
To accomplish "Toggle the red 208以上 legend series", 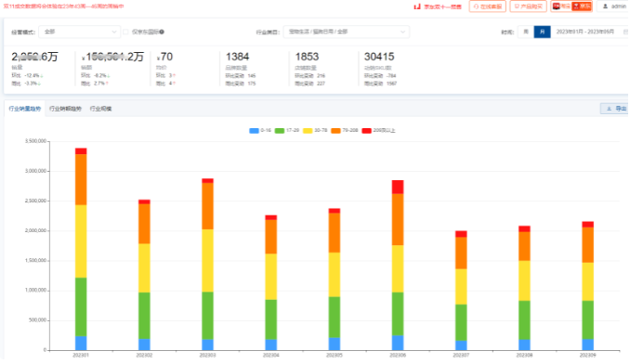I will pyautogui.click(x=378, y=130).
